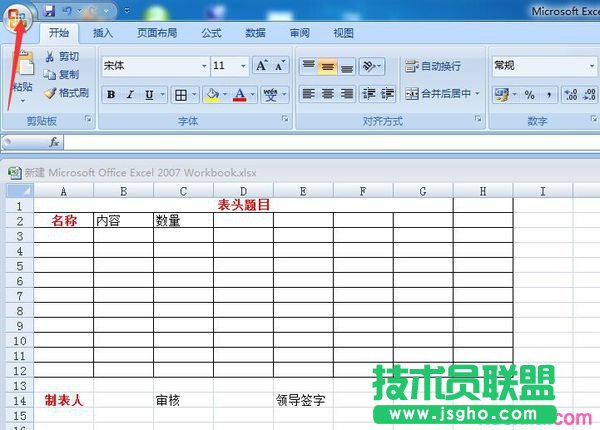600x430 pixels.
Task: Open the phonetic guide 文 button
Action: [270, 95]
